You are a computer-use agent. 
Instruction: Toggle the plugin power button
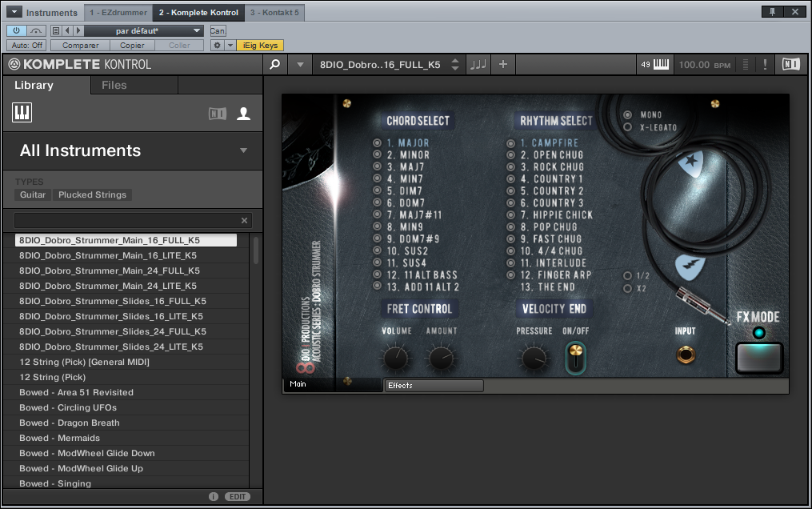(x=17, y=30)
